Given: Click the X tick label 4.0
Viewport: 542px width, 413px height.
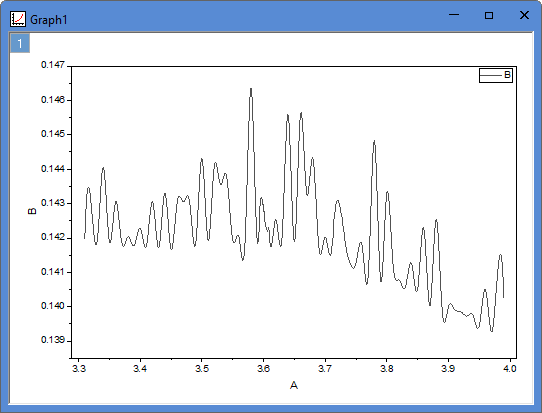Looking at the screenshot, I should 510,368.
